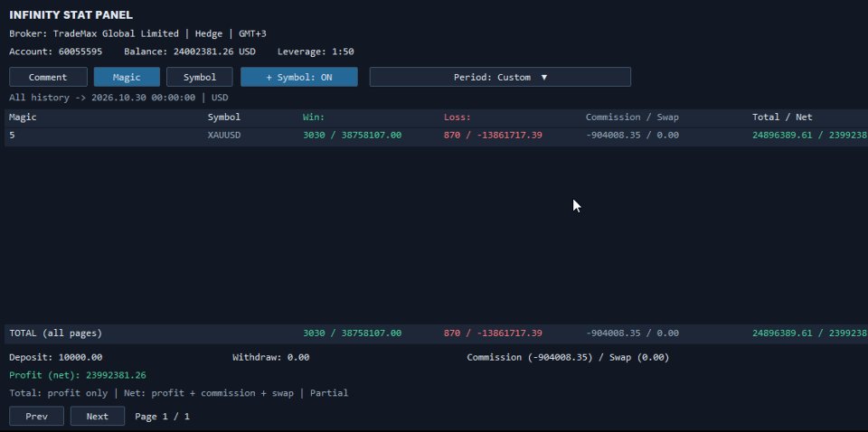The width and height of the screenshot is (868, 432).
Task: Click commission value in XAUUSD row
Action: click(632, 135)
